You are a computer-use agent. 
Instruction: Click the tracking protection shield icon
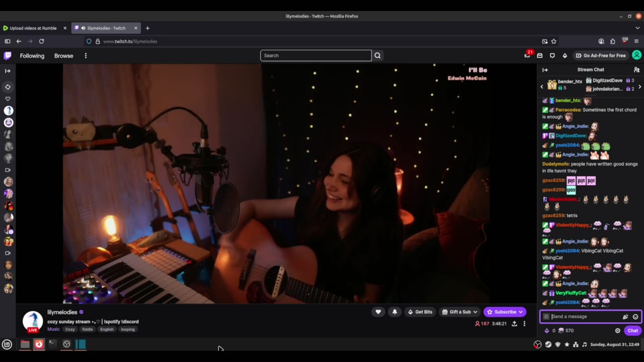[x=89, y=41]
